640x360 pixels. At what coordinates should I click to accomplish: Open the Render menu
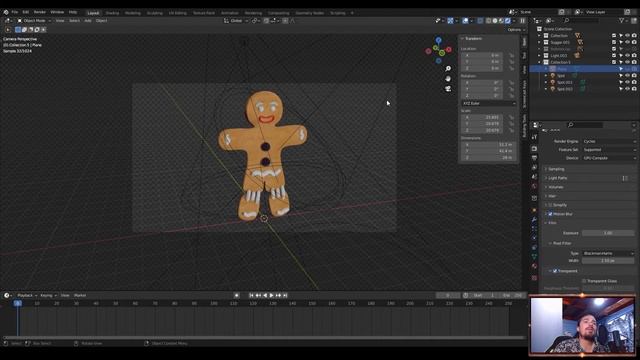click(40, 12)
